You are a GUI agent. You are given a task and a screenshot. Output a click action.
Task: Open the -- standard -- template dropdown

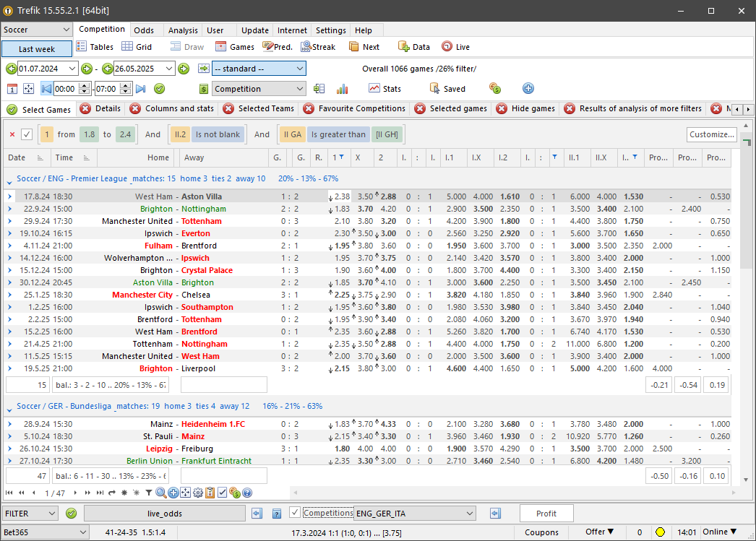259,69
